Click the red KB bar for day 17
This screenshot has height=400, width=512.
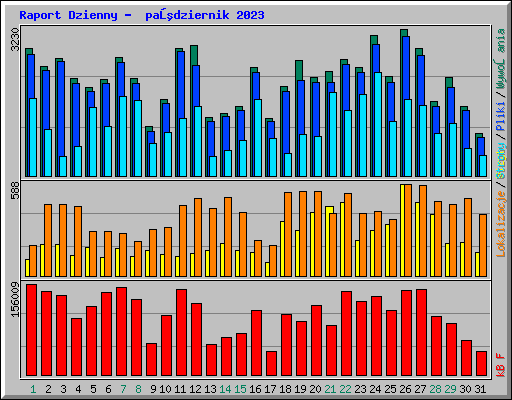click(x=271, y=363)
